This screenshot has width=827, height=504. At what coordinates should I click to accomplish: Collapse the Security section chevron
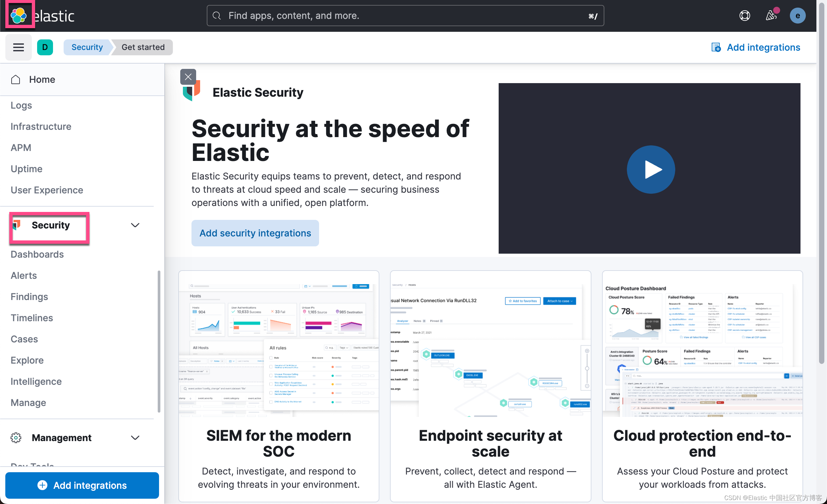tap(135, 225)
